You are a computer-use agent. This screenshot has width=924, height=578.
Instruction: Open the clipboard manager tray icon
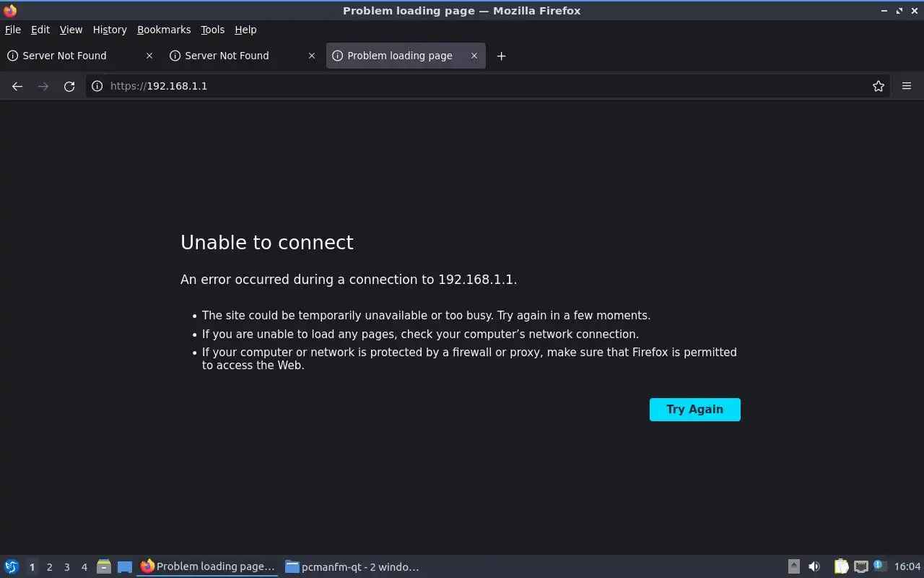(841, 566)
